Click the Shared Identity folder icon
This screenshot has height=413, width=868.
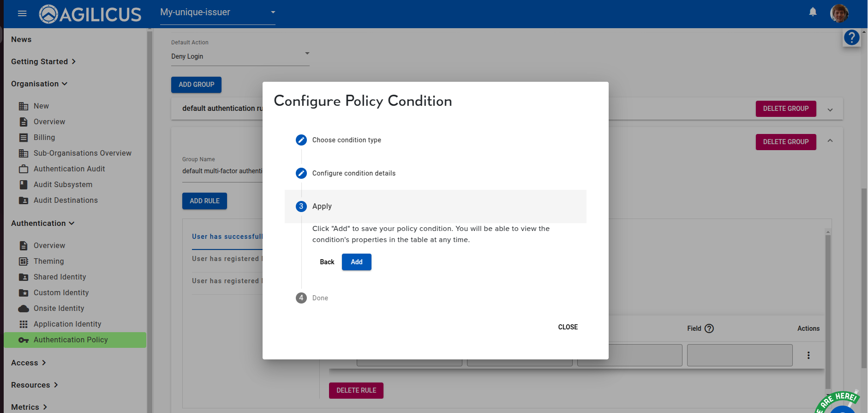coord(24,277)
